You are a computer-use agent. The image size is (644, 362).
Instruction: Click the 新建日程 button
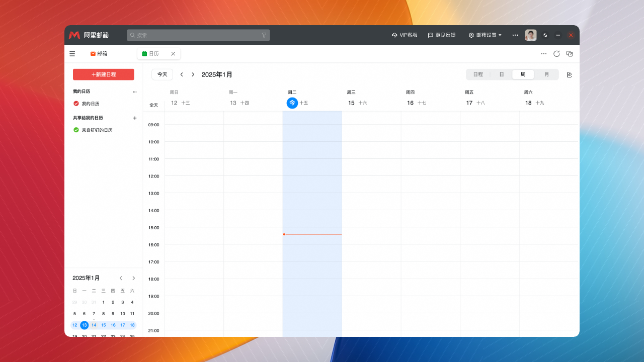(x=104, y=74)
